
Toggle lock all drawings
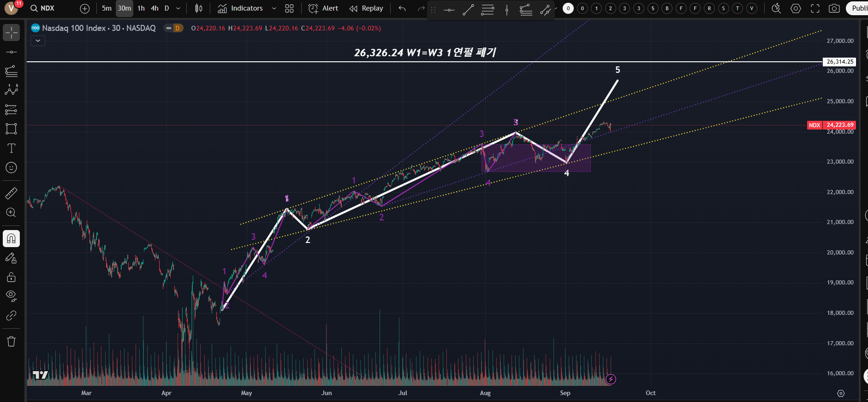(x=12, y=277)
